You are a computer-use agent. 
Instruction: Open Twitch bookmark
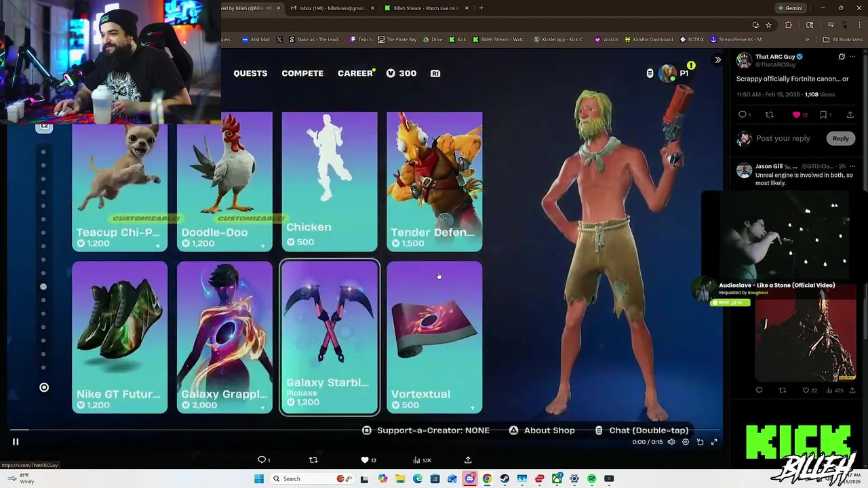click(361, 39)
